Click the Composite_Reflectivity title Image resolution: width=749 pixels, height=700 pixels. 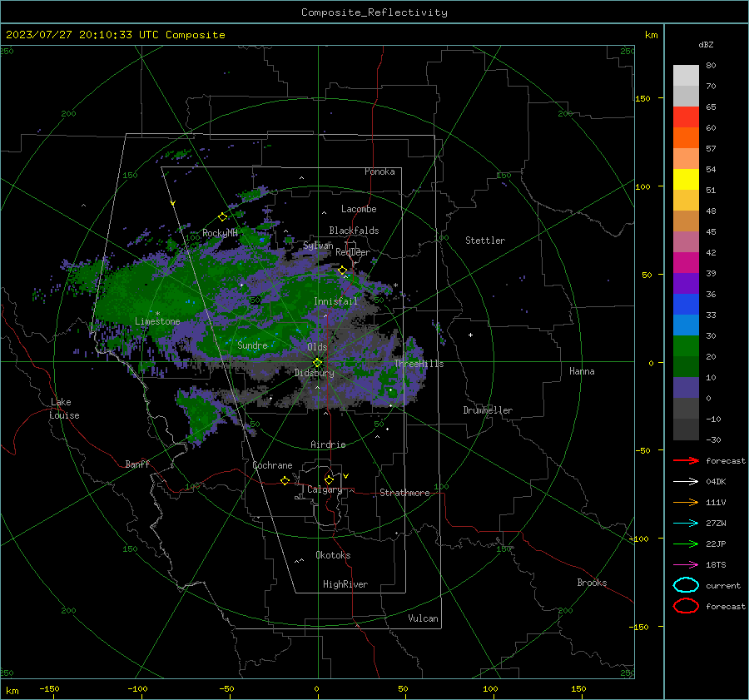click(374, 12)
